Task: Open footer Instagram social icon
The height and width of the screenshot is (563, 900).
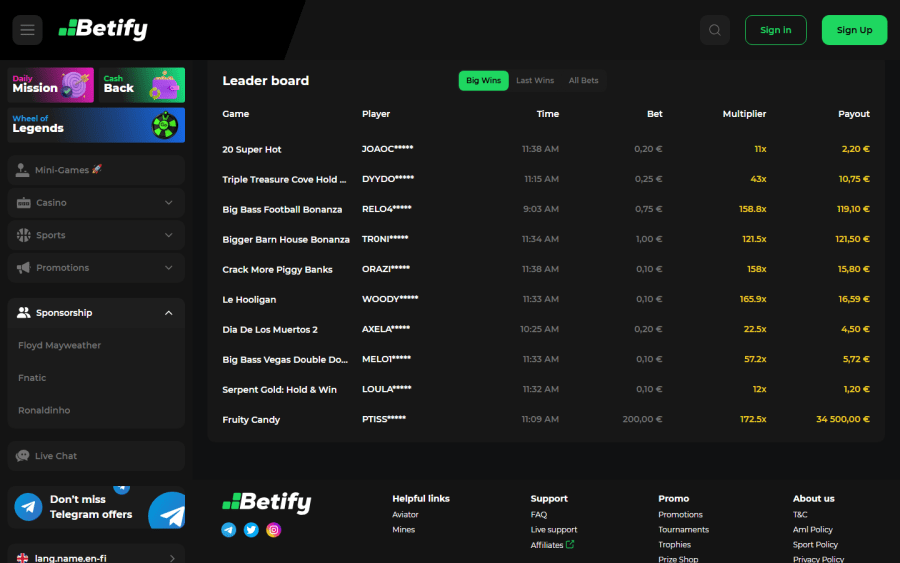Action: 274,530
